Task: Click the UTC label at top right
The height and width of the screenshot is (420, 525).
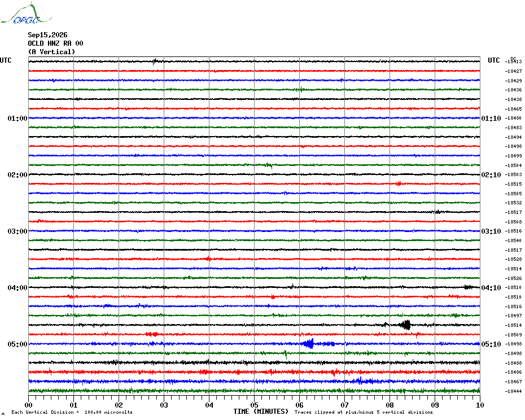Action: 493,60
